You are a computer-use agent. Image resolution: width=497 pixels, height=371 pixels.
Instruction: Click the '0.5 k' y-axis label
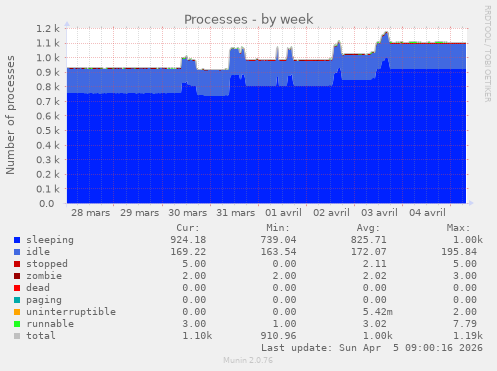point(48,131)
